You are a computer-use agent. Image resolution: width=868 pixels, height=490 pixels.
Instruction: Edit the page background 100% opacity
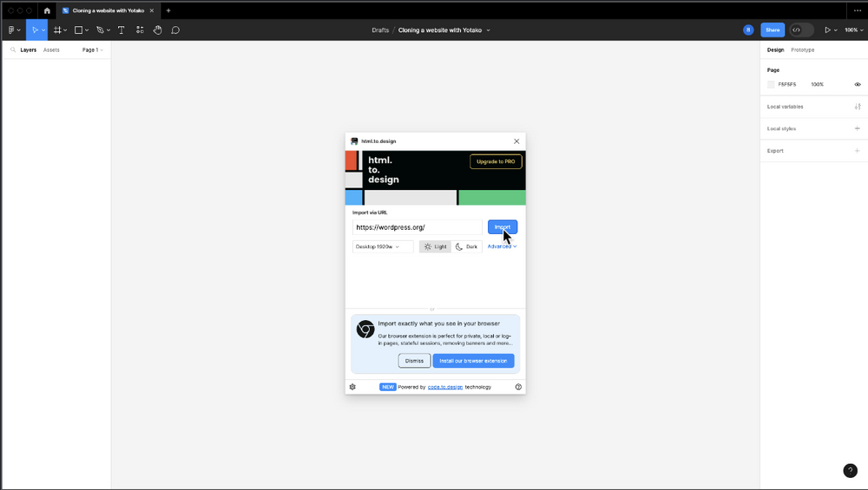click(817, 85)
